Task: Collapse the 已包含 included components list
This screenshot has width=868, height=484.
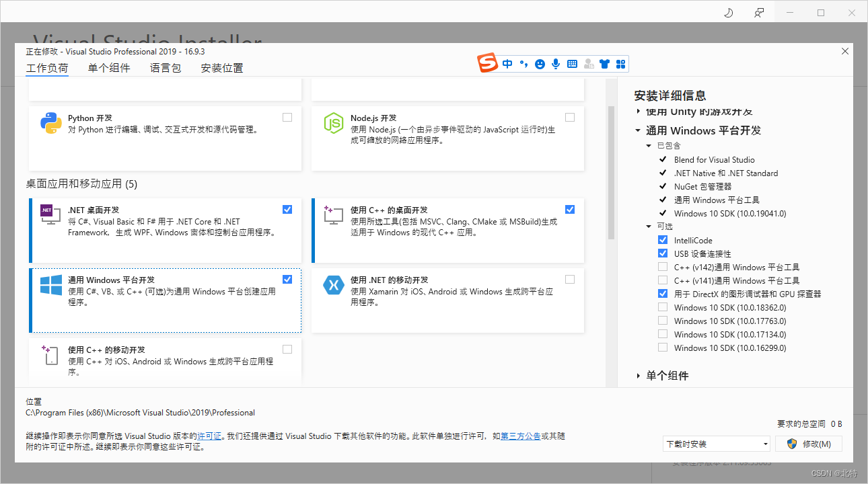Action: 649,146
